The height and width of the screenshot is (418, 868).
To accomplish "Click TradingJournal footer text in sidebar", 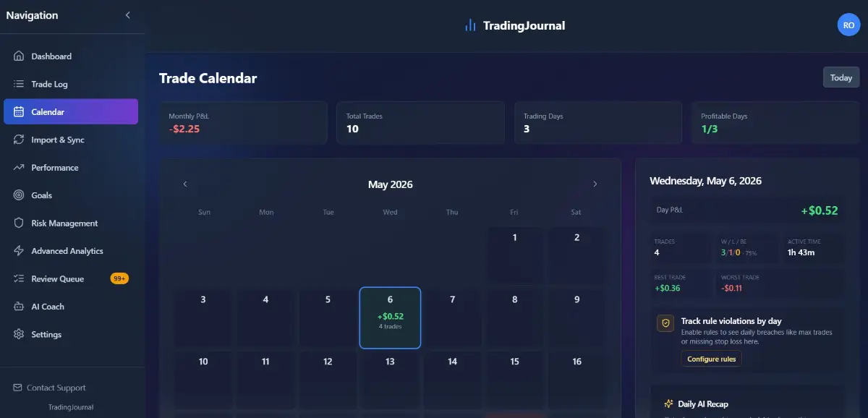I will pos(71,407).
